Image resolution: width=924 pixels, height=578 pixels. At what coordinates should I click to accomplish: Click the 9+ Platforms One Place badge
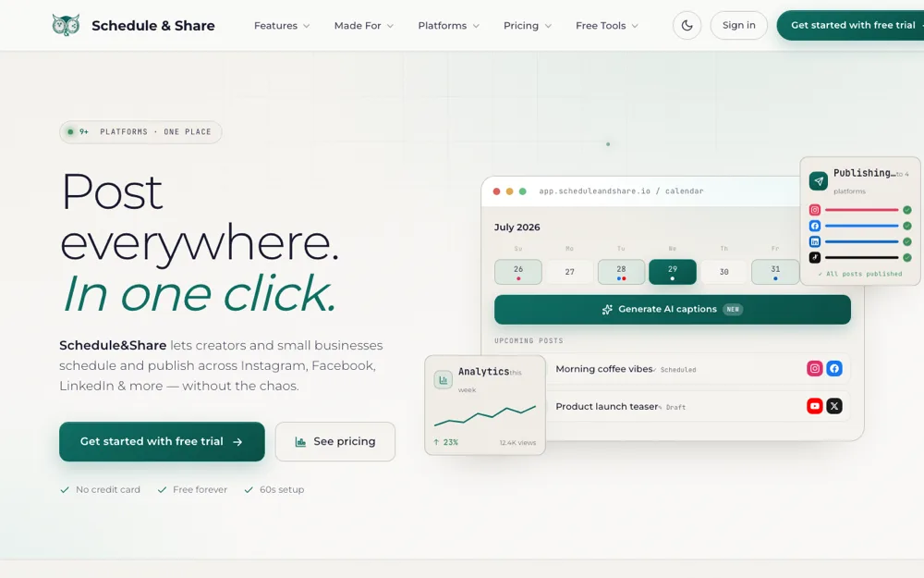(x=140, y=132)
